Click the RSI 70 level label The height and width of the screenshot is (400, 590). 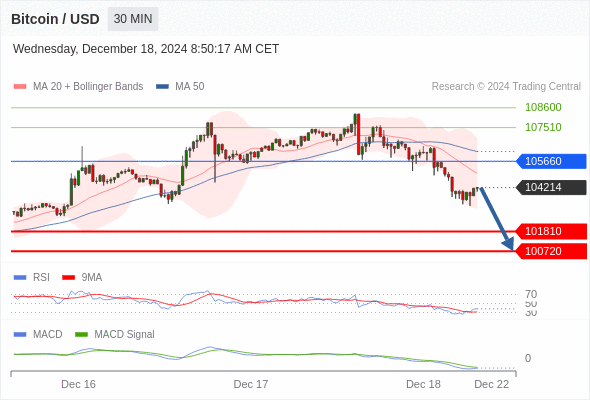point(531,294)
